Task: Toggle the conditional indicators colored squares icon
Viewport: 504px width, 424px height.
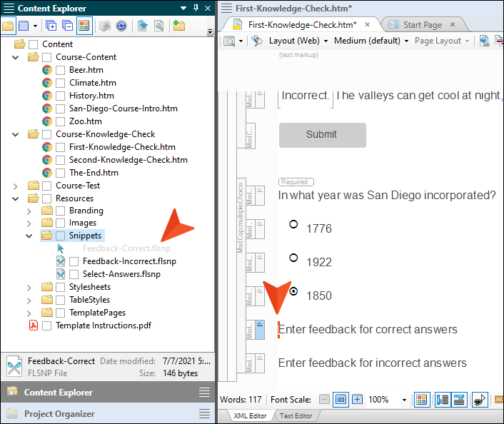Action: click(422, 400)
